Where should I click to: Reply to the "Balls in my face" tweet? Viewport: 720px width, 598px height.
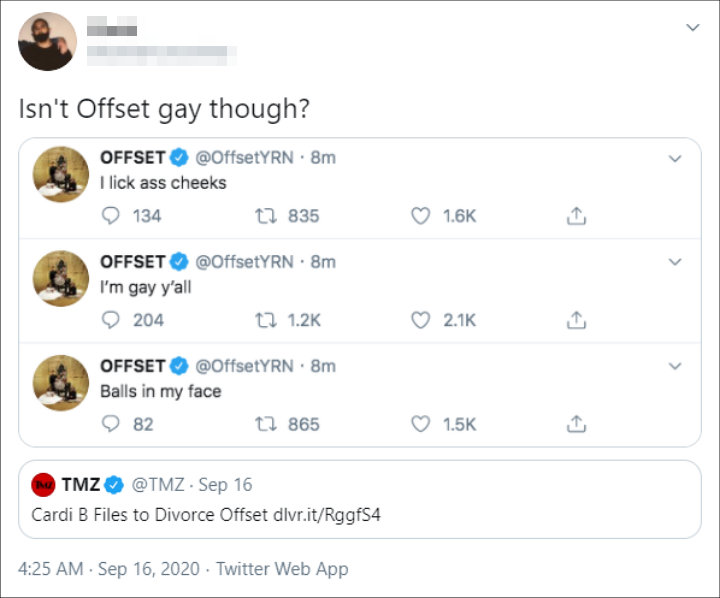click(110, 424)
